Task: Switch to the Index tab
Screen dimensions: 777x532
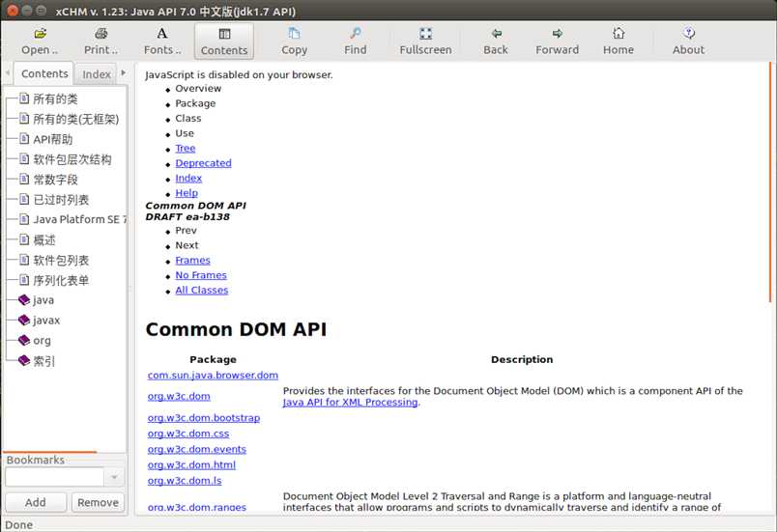Action: (96, 74)
